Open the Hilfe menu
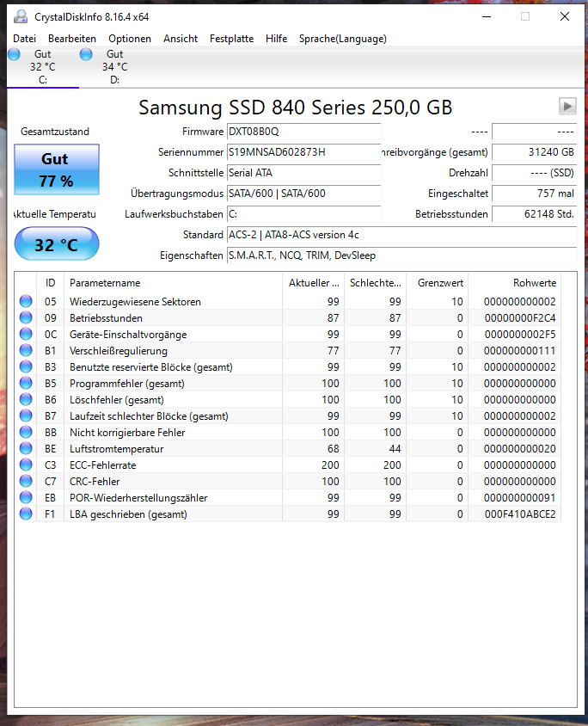This screenshot has width=588, height=726. (276, 39)
